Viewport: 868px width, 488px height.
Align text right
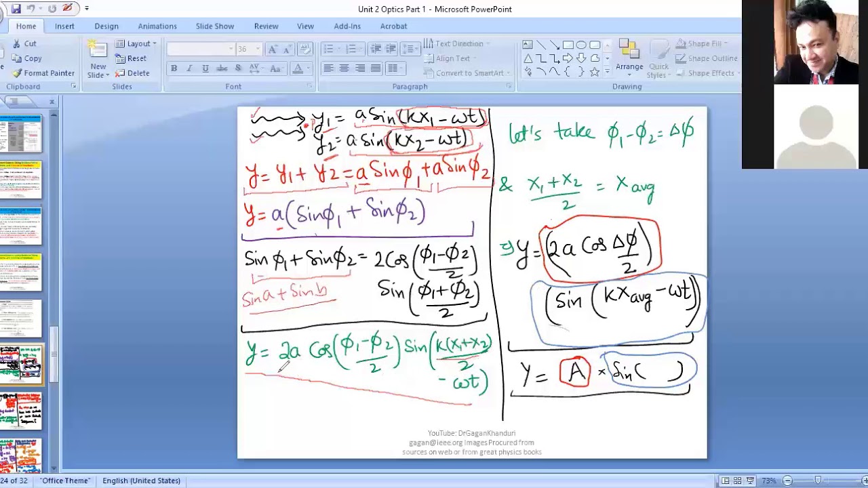359,68
